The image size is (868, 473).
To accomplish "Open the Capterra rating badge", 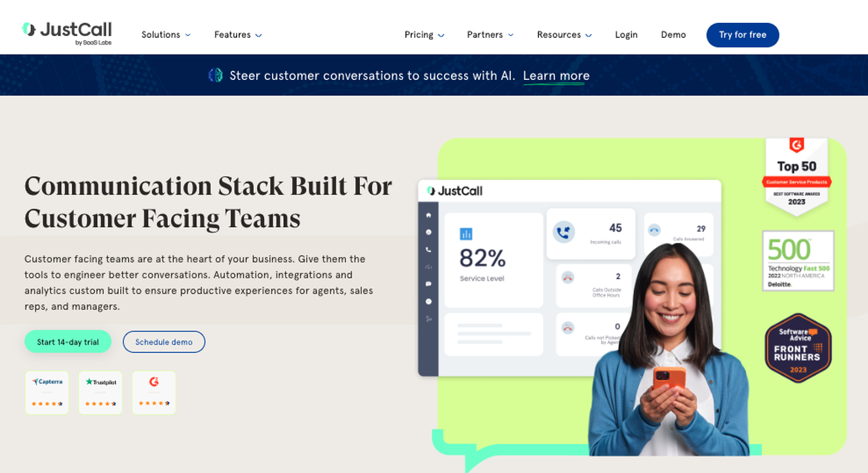I will (47, 392).
